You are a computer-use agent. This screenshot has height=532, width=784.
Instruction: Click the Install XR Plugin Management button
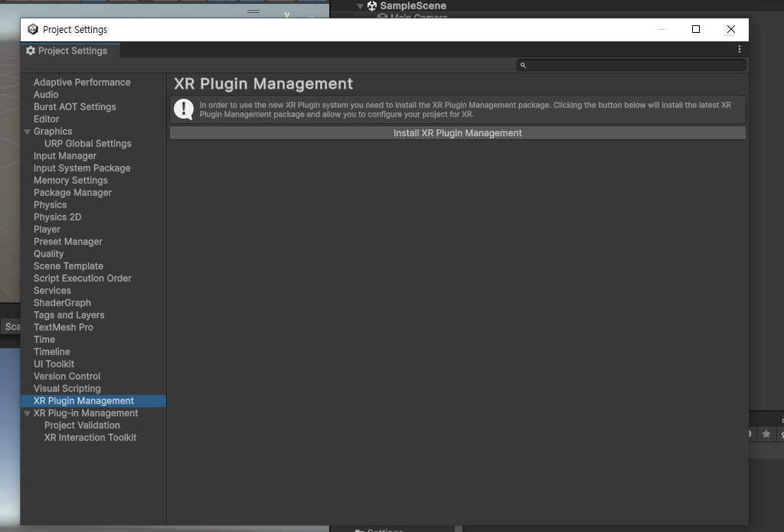(458, 133)
